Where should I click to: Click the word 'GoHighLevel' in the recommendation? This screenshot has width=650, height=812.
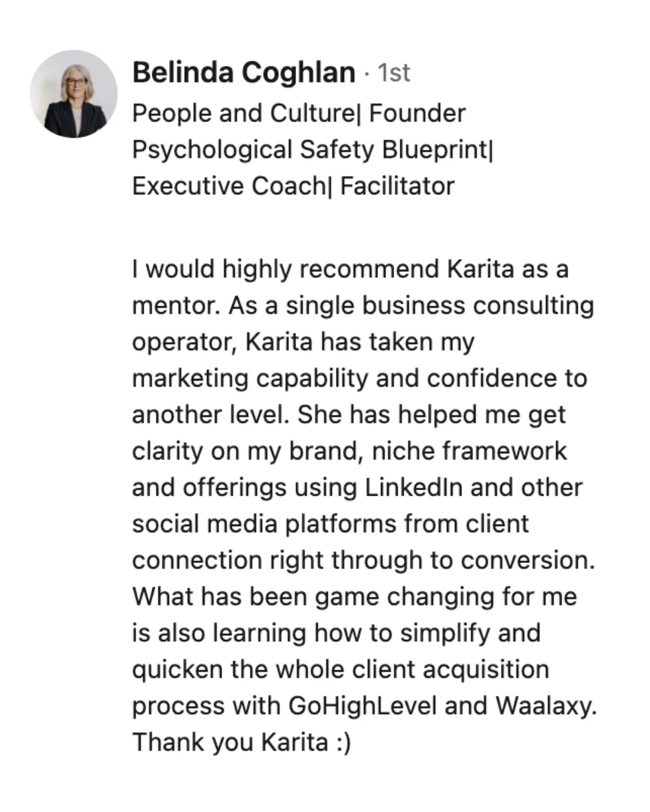tap(363, 706)
